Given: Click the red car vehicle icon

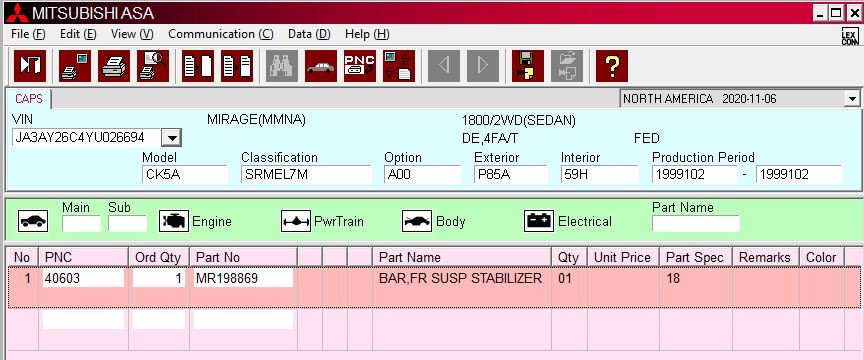Looking at the screenshot, I should [x=321, y=66].
